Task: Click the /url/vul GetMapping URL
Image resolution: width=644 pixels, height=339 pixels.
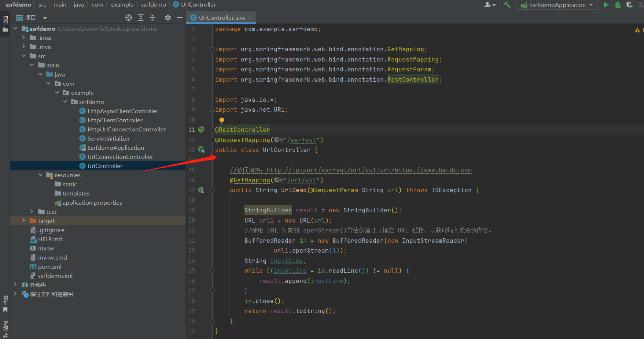Action: point(302,180)
